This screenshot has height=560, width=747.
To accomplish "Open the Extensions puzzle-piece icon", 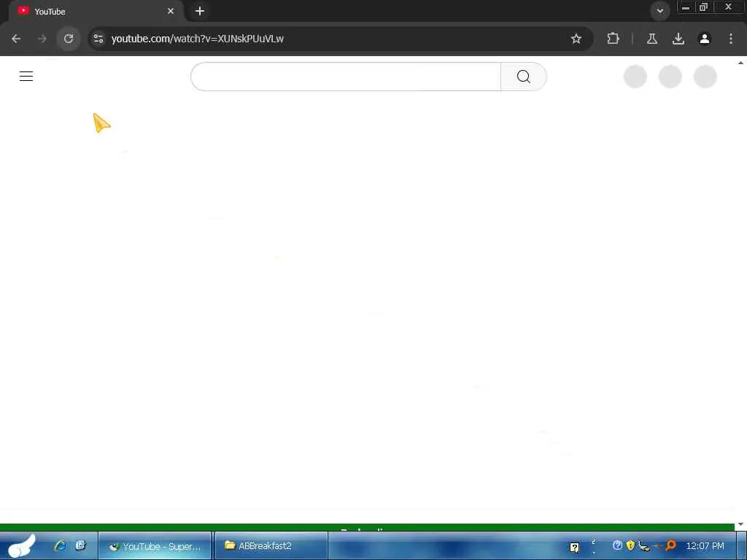I will coord(613,39).
